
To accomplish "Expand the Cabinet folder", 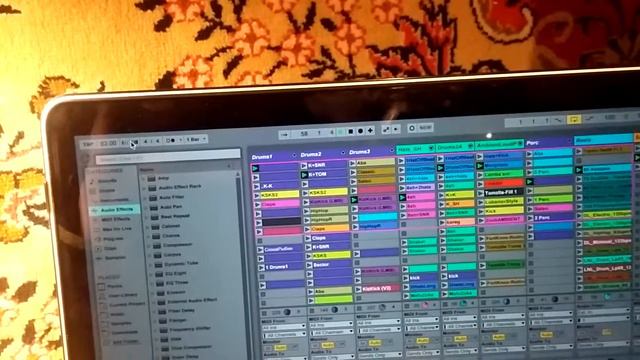I will pyautogui.click(x=148, y=227).
